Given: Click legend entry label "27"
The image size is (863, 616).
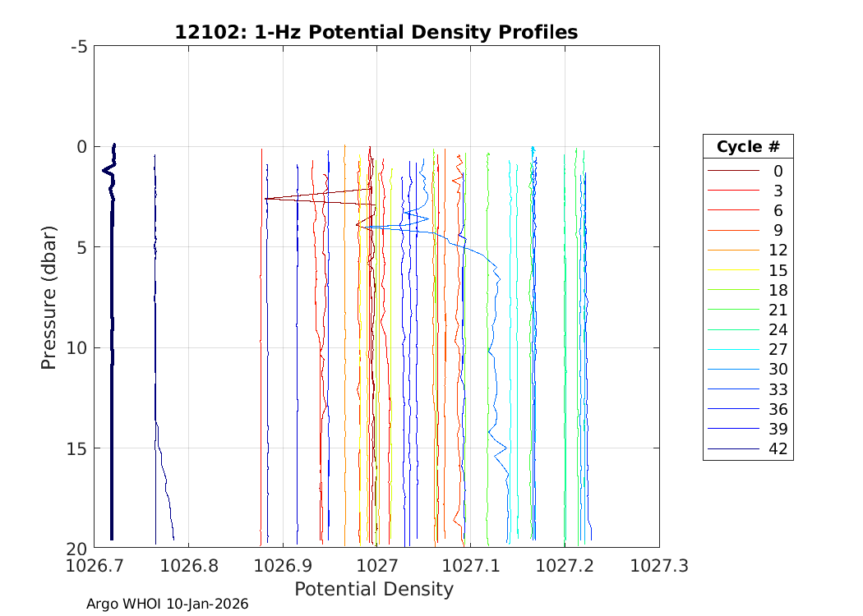Looking at the screenshot, I should tap(778, 350).
